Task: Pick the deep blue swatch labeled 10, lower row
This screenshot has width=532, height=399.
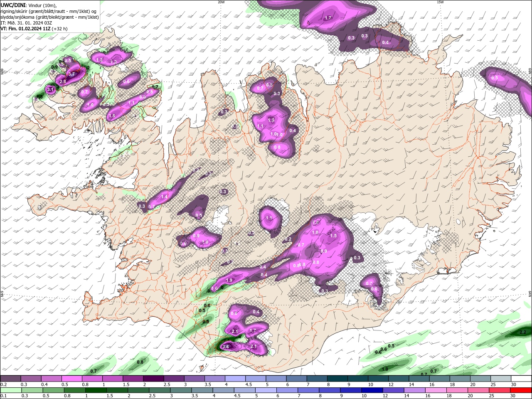Action: click(372, 390)
